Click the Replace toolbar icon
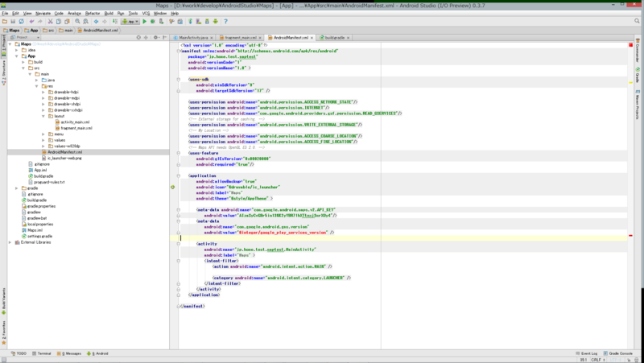Image resolution: width=644 pixels, height=363 pixels. 85,22
